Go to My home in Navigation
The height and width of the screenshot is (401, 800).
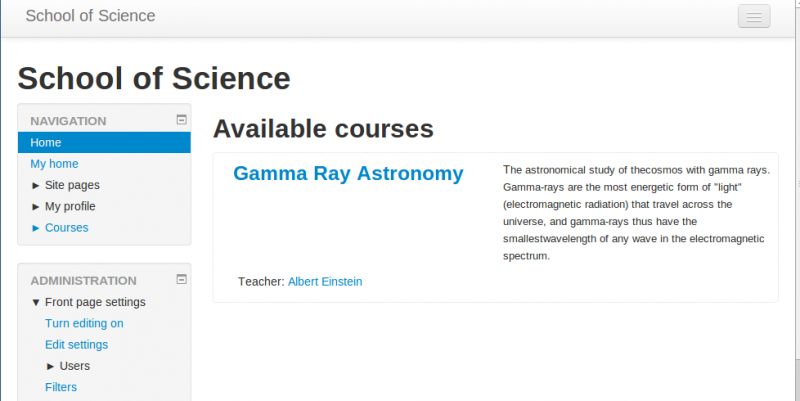(54, 164)
